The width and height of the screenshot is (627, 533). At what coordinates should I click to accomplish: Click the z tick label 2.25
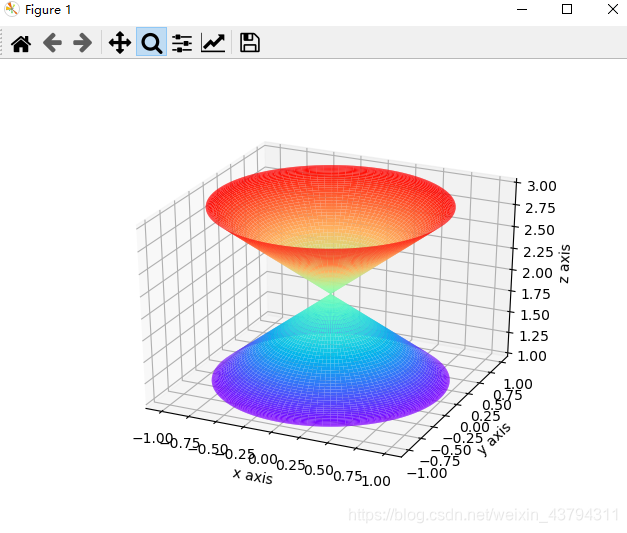point(538,252)
